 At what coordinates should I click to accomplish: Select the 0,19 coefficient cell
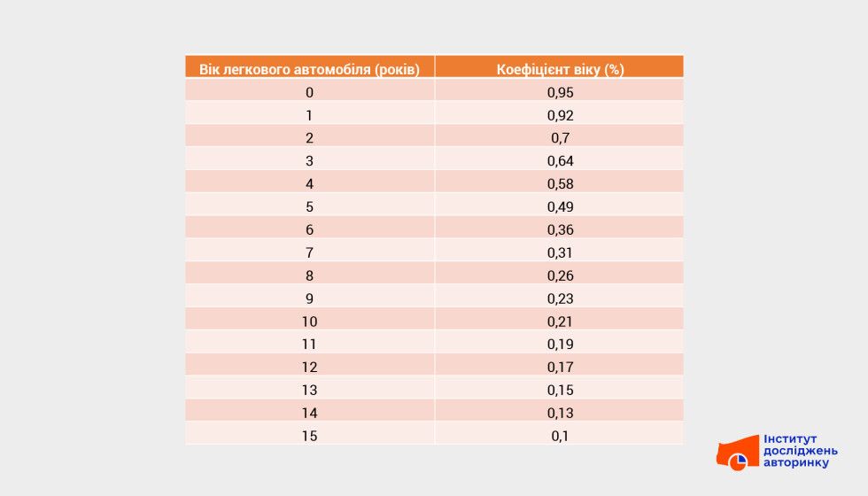560,345
